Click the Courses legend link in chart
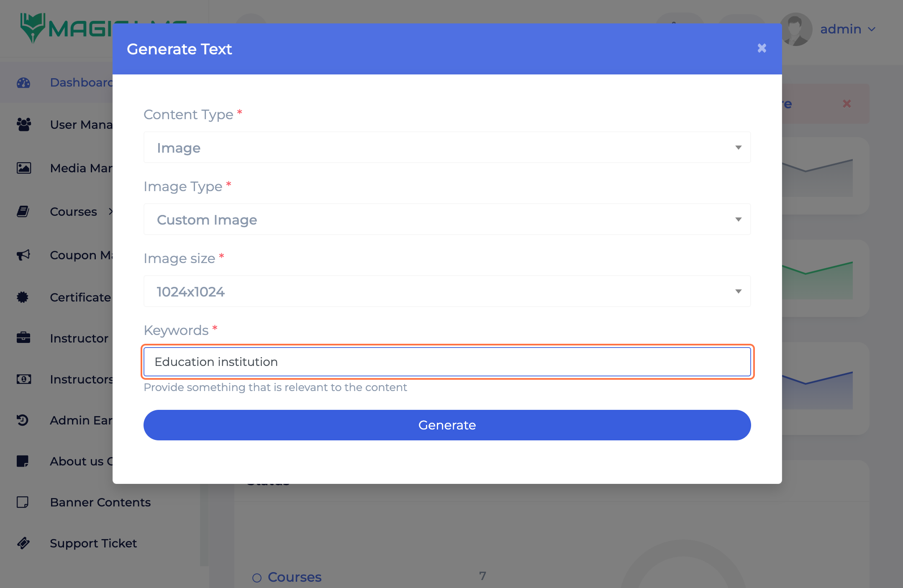The image size is (903, 588). [x=295, y=577]
